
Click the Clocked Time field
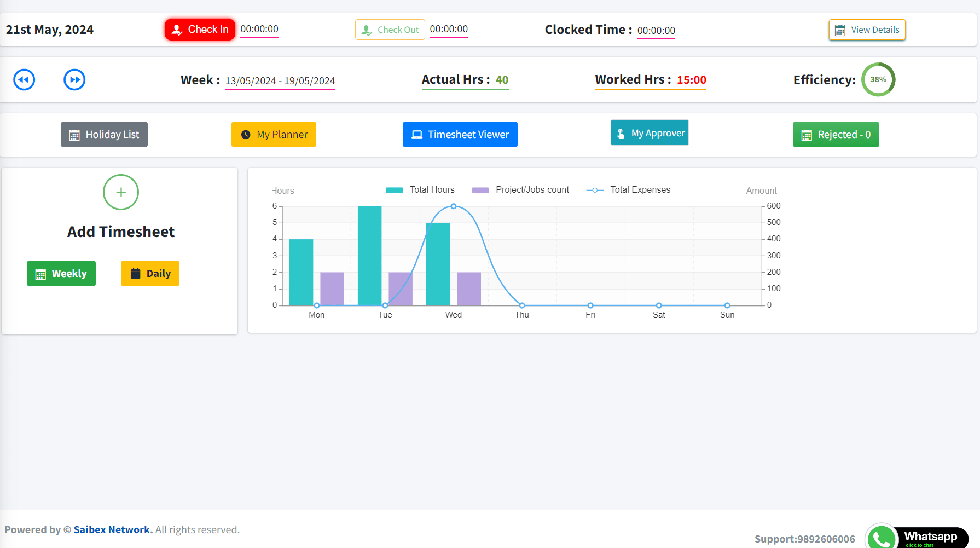tap(656, 31)
